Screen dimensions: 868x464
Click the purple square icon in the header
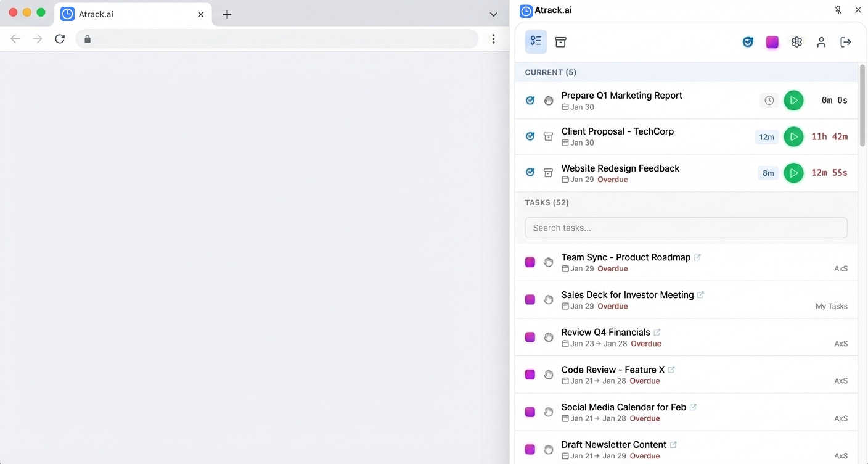772,42
